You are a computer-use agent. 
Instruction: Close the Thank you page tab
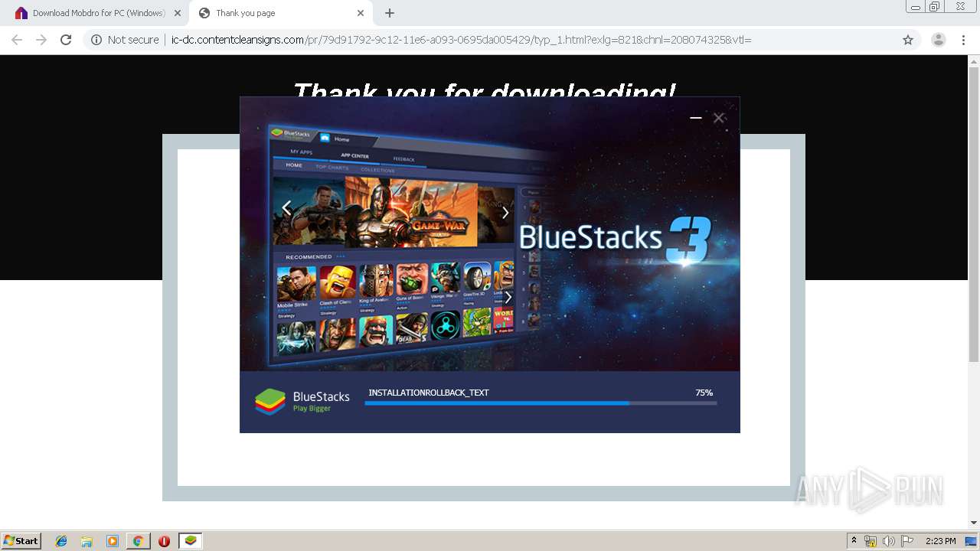point(361,13)
